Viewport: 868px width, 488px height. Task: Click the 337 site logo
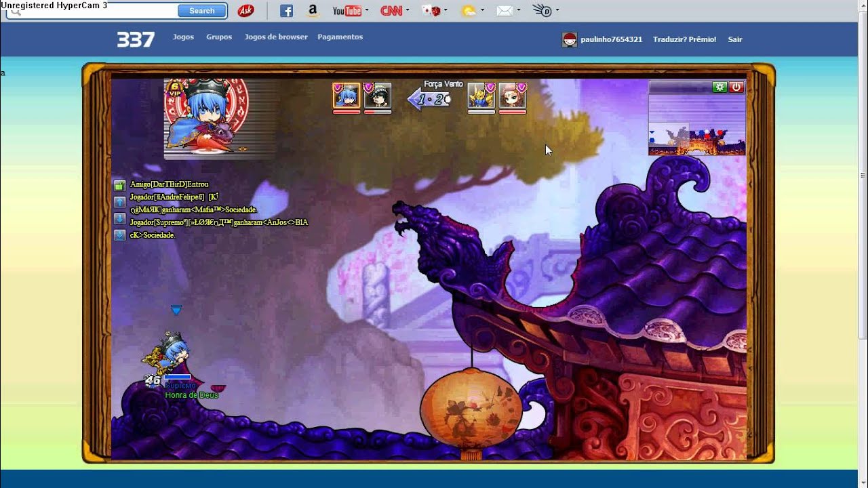(136, 39)
